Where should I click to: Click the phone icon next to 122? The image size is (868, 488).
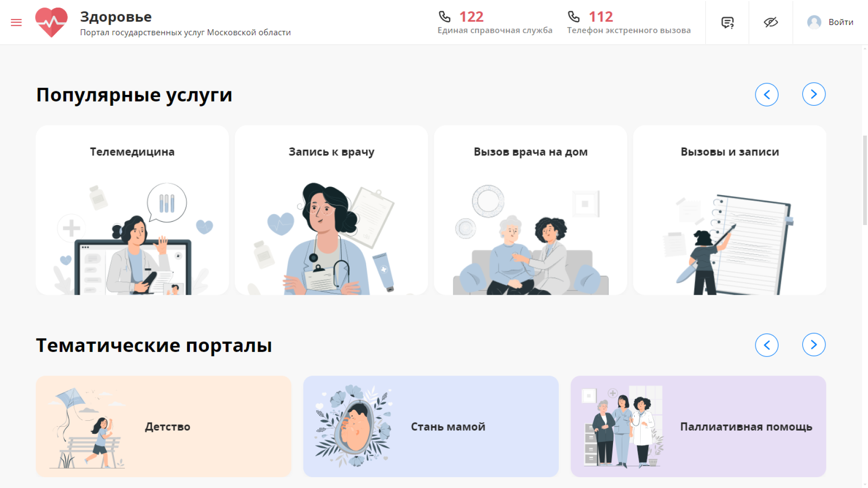point(444,16)
